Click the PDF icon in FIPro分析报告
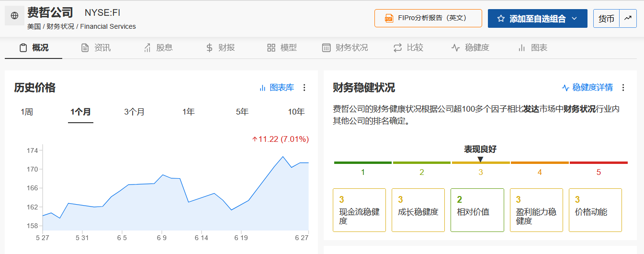The image size is (644, 254). pos(389,18)
